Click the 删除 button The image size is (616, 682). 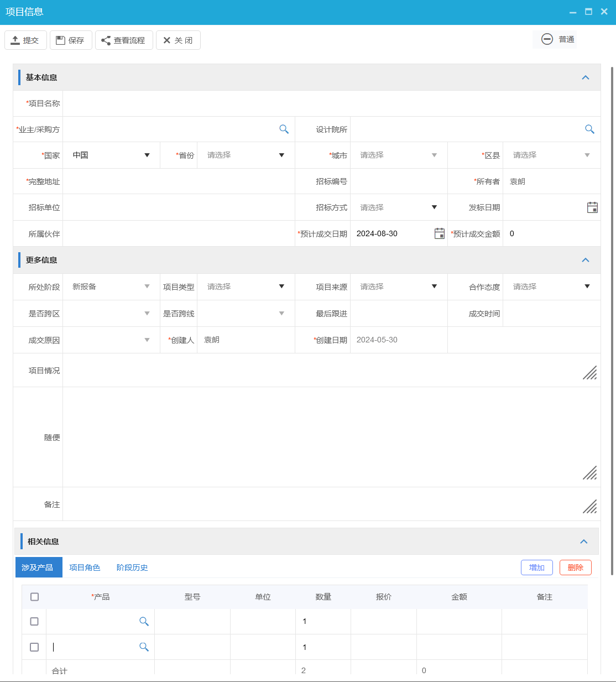pyautogui.click(x=575, y=567)
